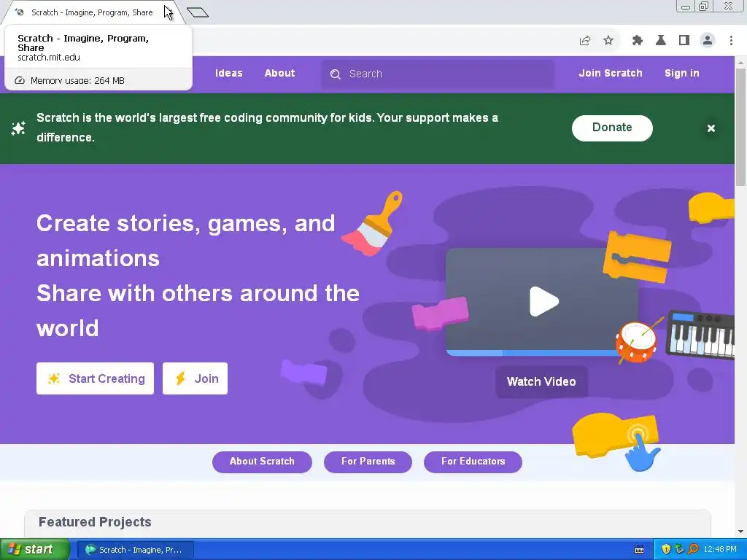
Task: Open the About Scratch pill button
Action: (262, 462)
